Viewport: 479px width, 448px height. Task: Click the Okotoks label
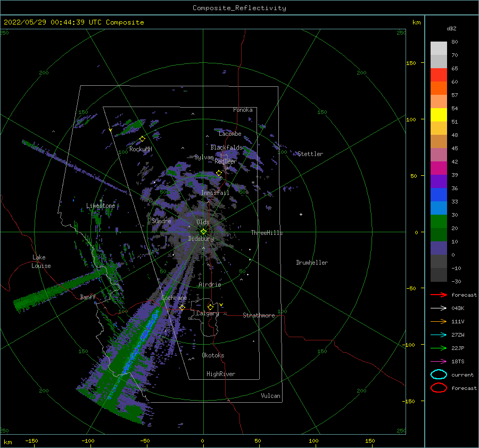pos(213,355)
